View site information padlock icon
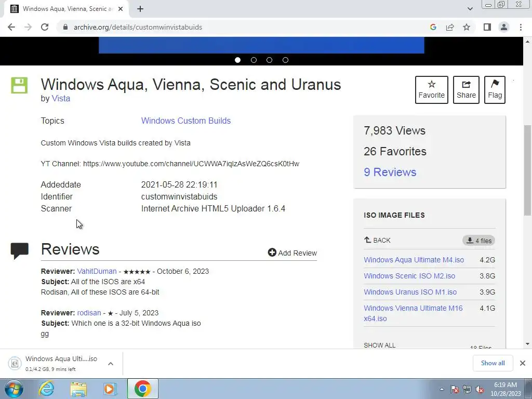532x399 pixels. tap(65, 27)
